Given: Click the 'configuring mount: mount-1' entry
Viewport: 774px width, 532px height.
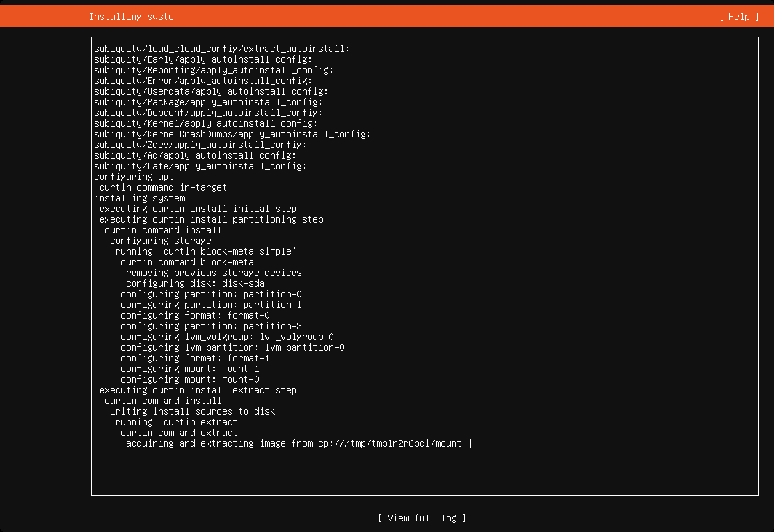Looking at the screenshot, I should pyautogui.click(x=189, y=369).
